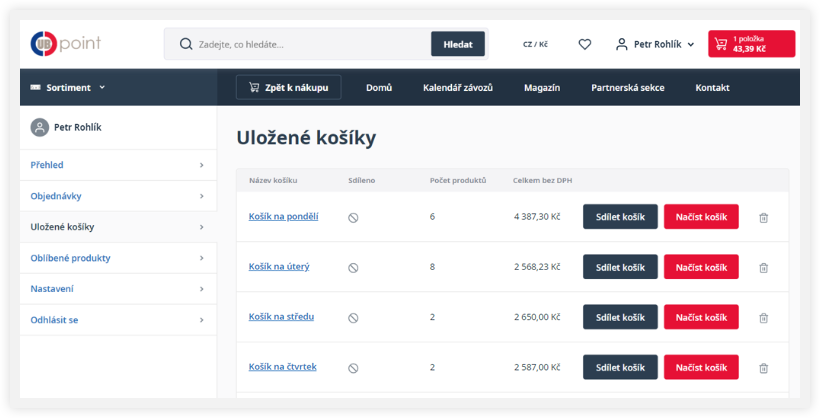Open Oblíbené produkty in account sidebar
Image resolution: width=820 pixels, height=418 pixels.
tap(117, 258)
